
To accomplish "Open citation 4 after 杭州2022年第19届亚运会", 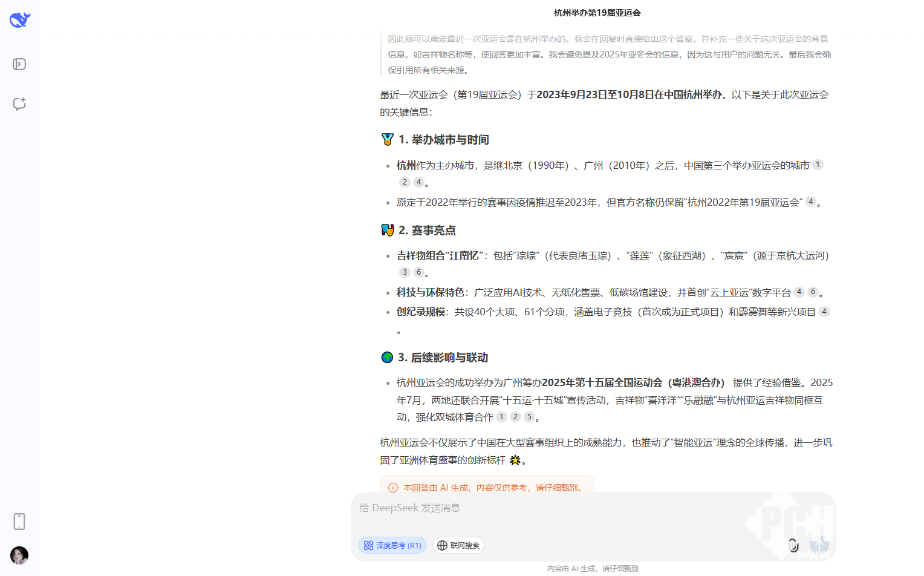I will point(810,201).
